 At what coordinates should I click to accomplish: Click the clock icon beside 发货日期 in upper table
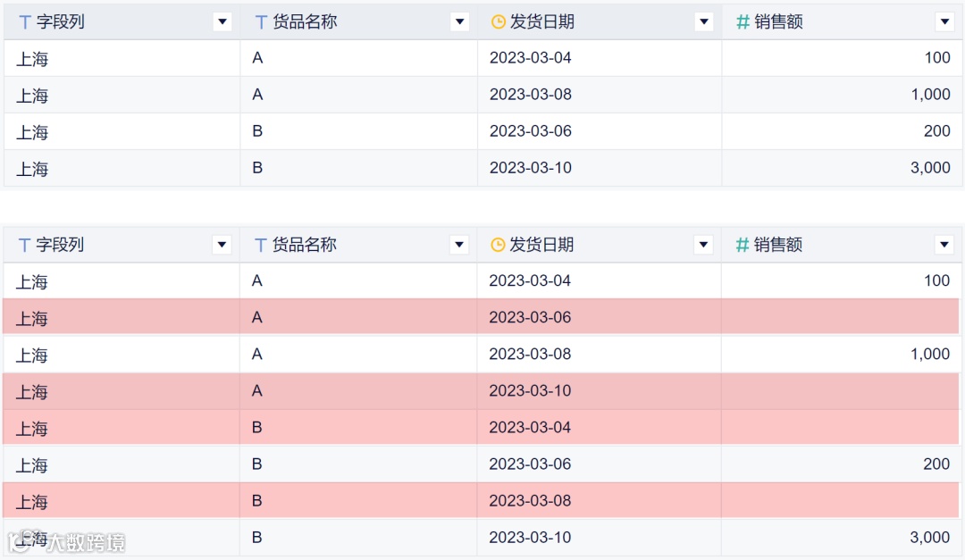(499, 22)
